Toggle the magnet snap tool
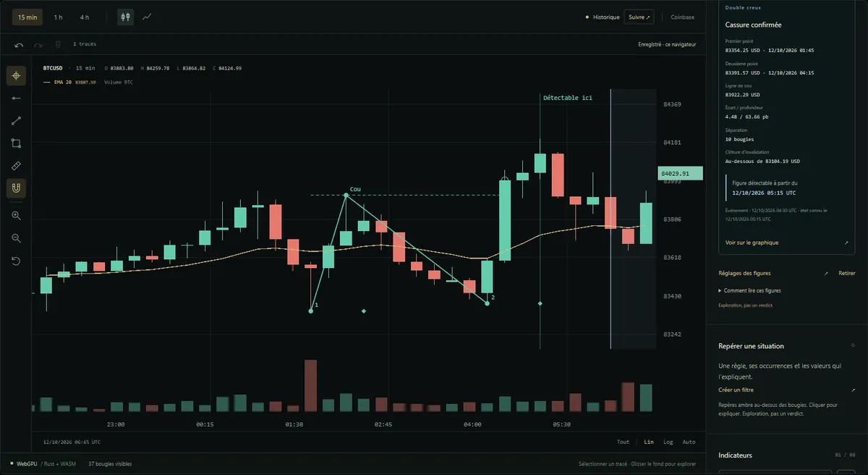Viewport: 868px width, 475px height. pos(16,188)
